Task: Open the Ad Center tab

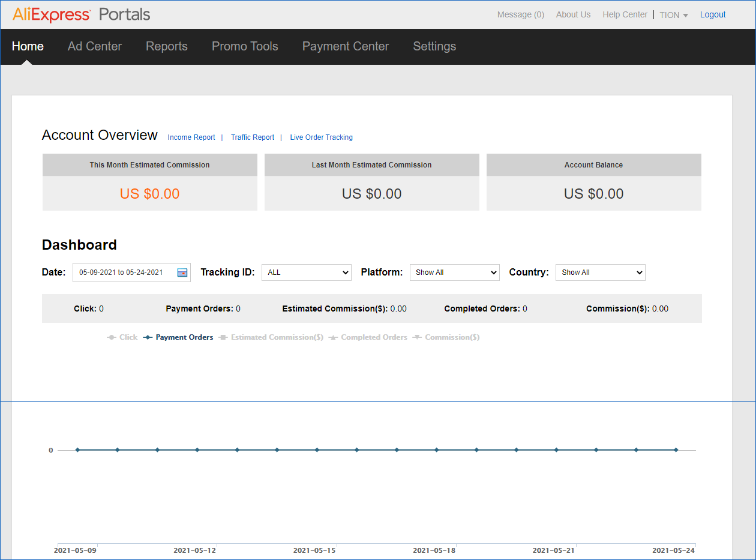Action: click(95, 46)
